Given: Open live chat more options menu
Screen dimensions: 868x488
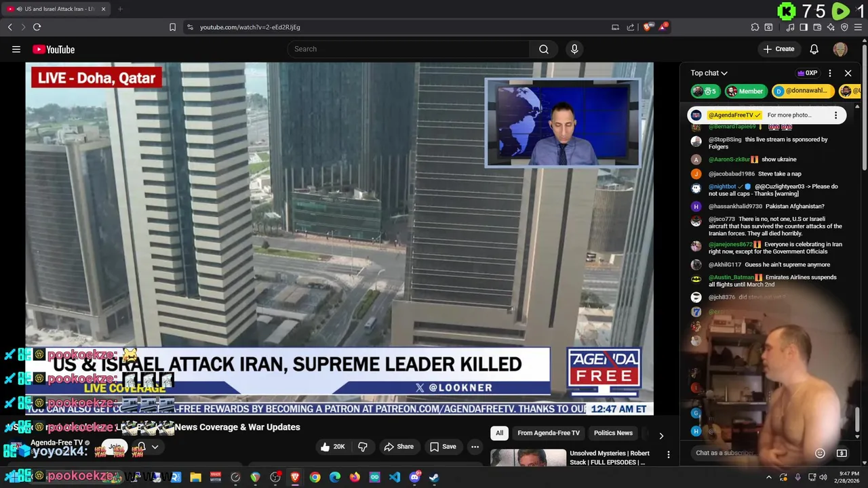Looking at the screenshot, I should [x=830, y=73].
